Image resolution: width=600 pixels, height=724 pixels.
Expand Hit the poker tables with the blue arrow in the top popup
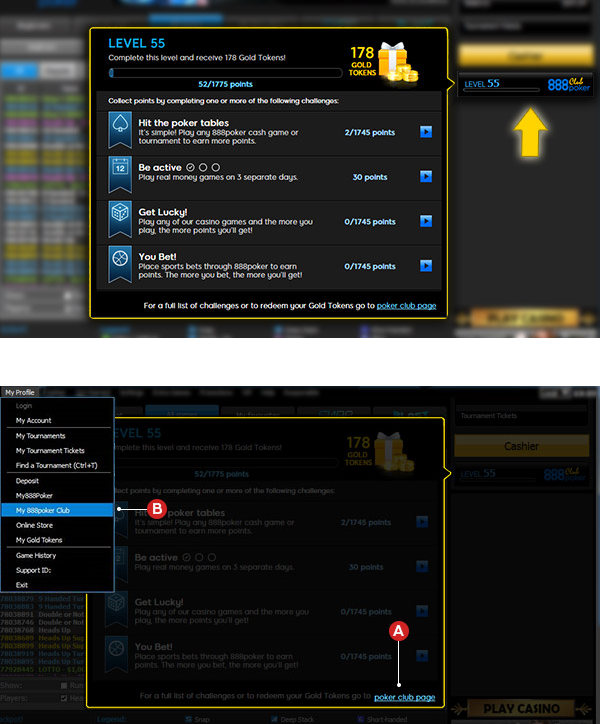pos(426,132)
